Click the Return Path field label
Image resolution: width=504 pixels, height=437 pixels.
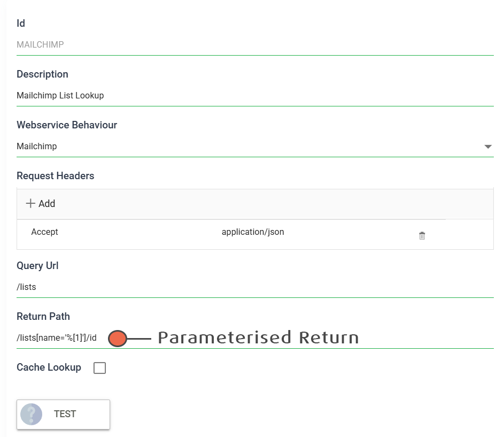(x=43, y=317)
